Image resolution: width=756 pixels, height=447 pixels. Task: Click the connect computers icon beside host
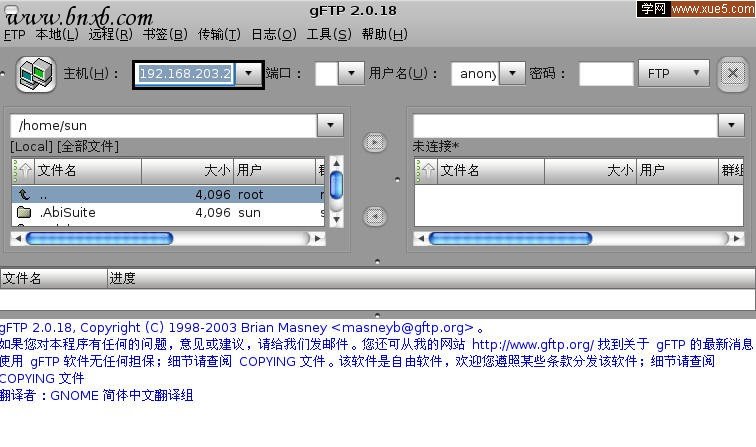(36, 74)
